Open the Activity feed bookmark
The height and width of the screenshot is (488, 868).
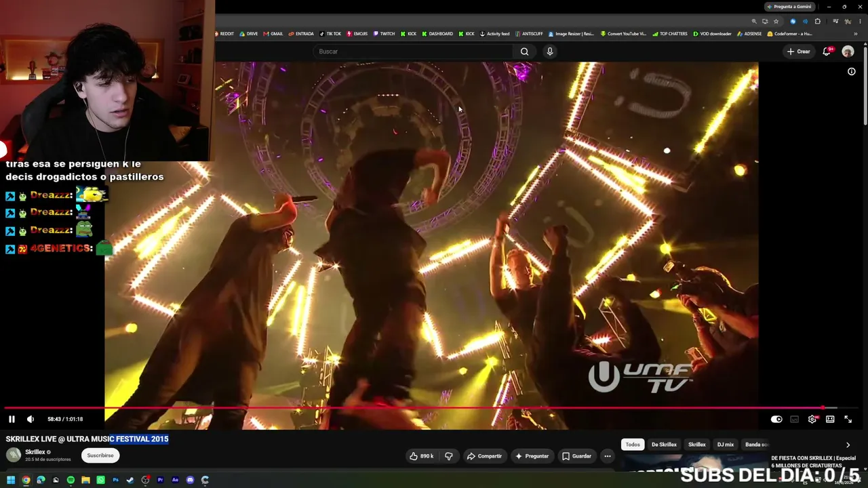coord(494,34)
